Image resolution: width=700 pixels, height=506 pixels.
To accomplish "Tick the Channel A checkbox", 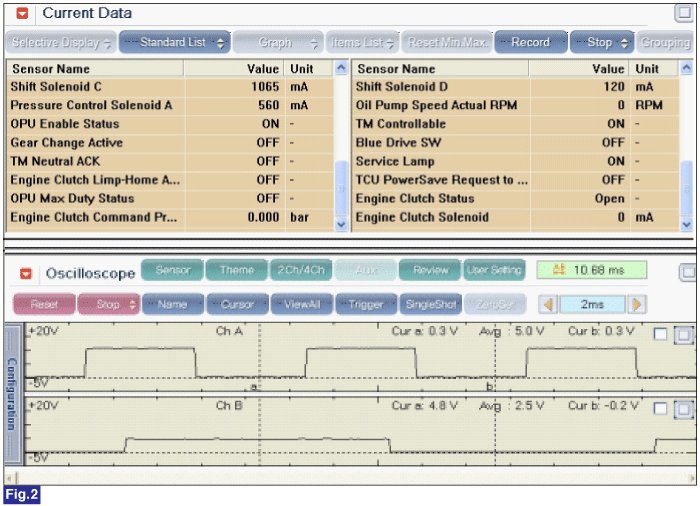I will 660,335.
